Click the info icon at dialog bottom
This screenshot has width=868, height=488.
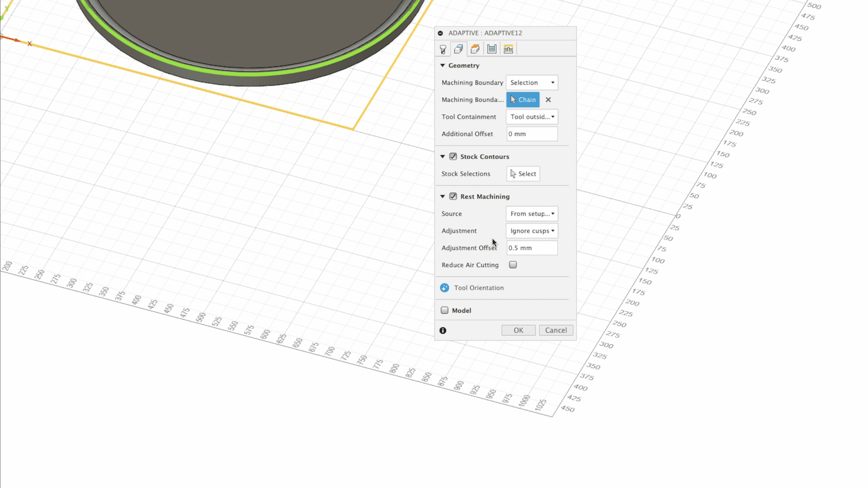click(x=443, y=330)
